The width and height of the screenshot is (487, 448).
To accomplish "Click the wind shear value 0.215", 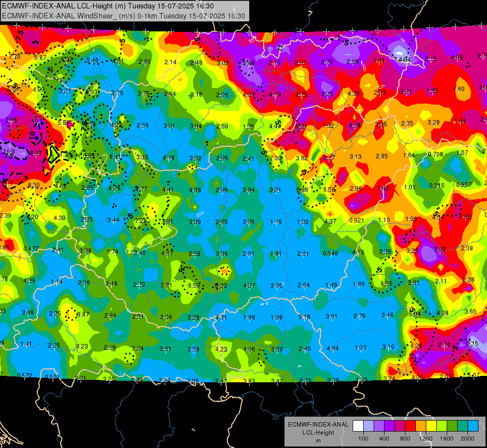I will click(x=437, y=186).
